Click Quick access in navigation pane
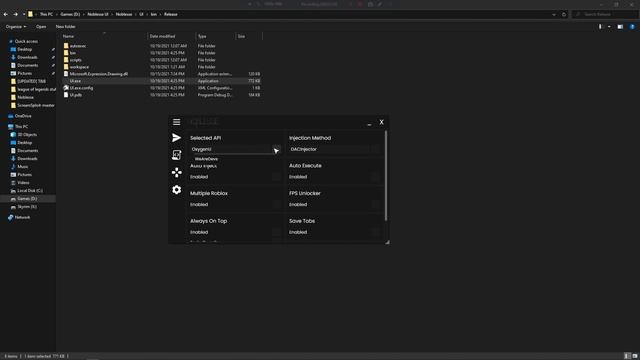 point(26,41)
